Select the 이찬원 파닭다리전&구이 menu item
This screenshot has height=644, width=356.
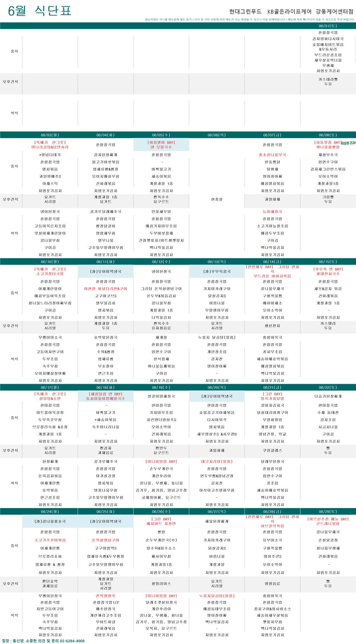click(x=105, y=289)
